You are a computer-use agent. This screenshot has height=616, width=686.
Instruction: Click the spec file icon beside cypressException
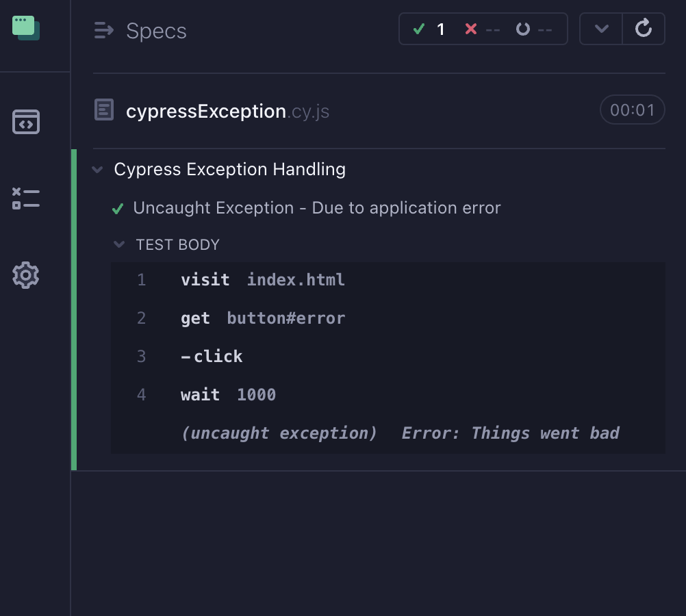(x=104, y=110)
